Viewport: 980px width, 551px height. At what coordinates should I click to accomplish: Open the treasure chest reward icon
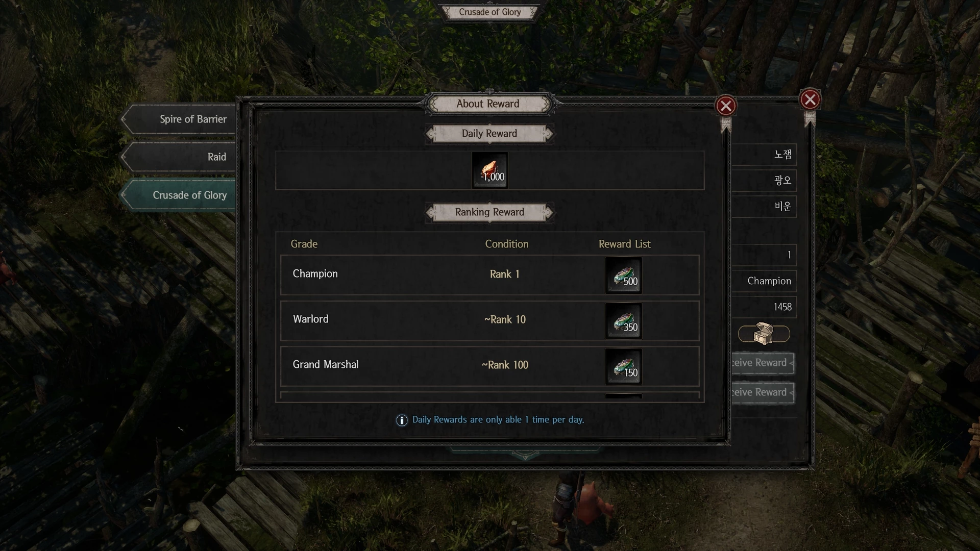pos(764,334)
